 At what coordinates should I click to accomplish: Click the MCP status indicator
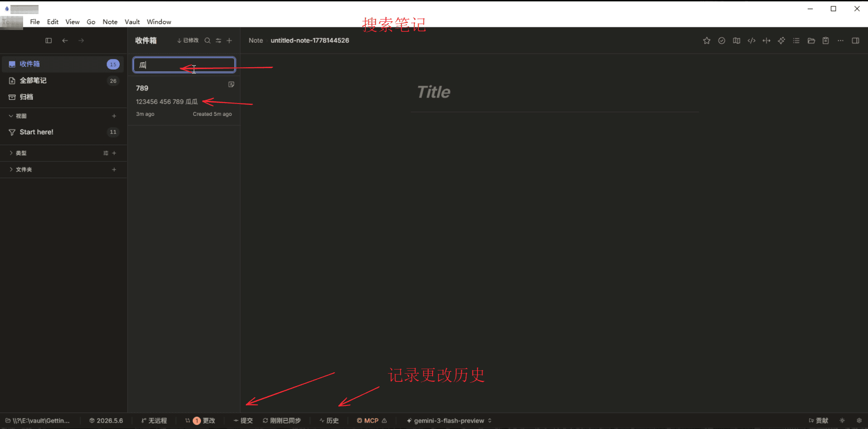pyautogui.click(x=371, y=421)
